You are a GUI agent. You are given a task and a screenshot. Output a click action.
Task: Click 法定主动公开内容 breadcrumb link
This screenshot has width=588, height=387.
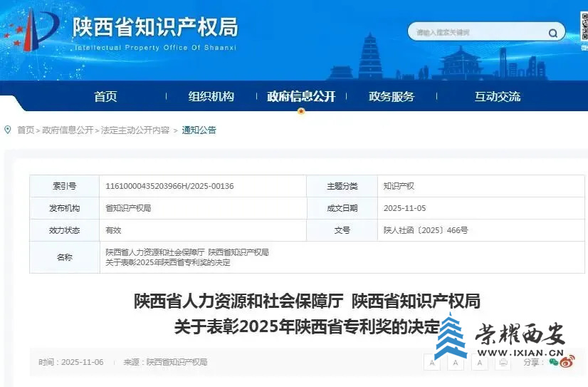click(x=135, y=130)
